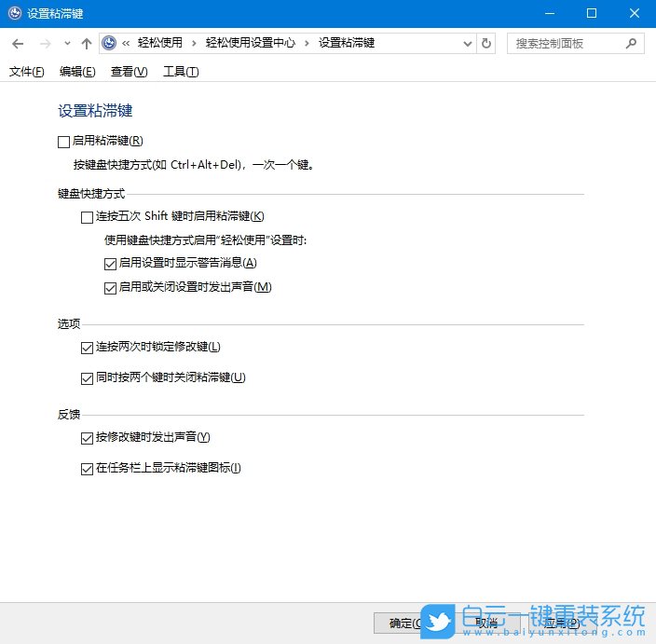The width and height of the screenshot is (656, 644).
Task: Click the forward navigation arrow
Action: click(45, 44)
